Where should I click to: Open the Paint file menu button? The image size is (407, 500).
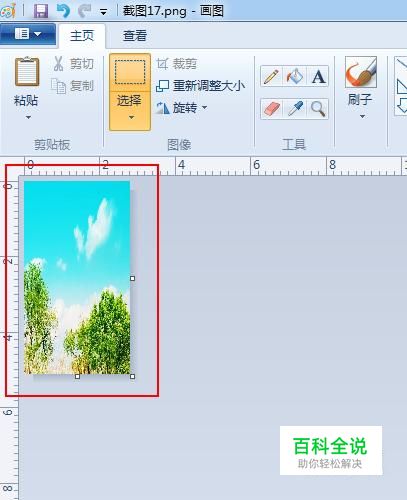pos(28,34)
